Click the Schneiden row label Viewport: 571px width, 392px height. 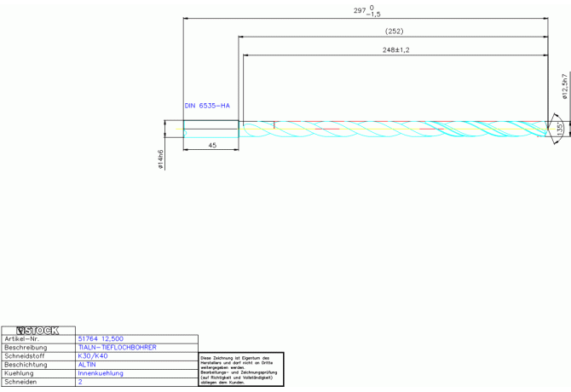click(x=20, y=383)
